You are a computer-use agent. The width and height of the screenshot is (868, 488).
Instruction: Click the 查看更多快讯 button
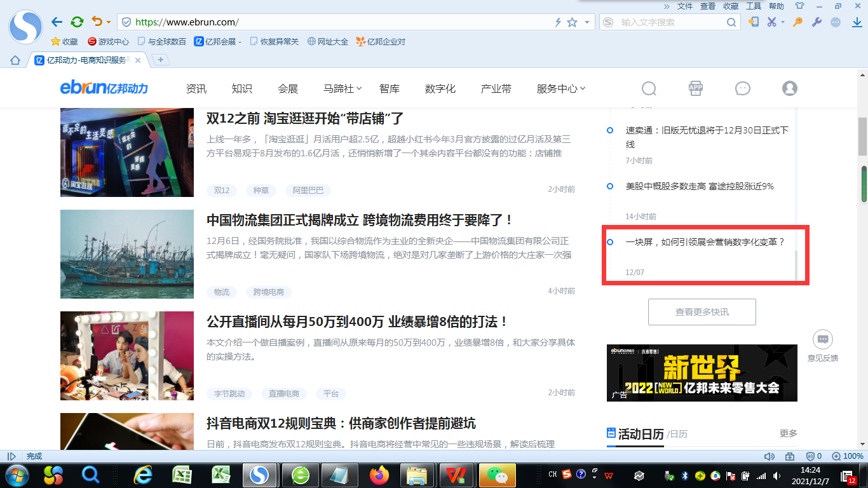pyautogui.click(x=702, y=312)
